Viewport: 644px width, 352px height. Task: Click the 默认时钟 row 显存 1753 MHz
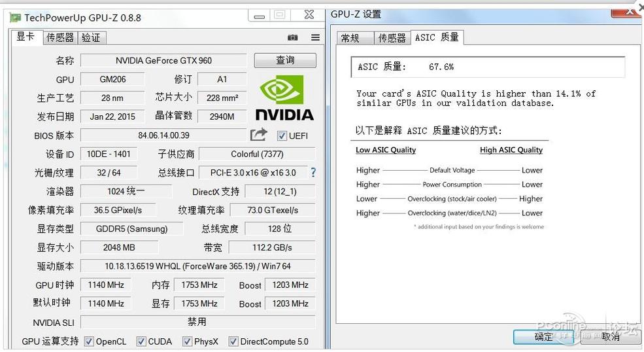click(x=199, y=304)
